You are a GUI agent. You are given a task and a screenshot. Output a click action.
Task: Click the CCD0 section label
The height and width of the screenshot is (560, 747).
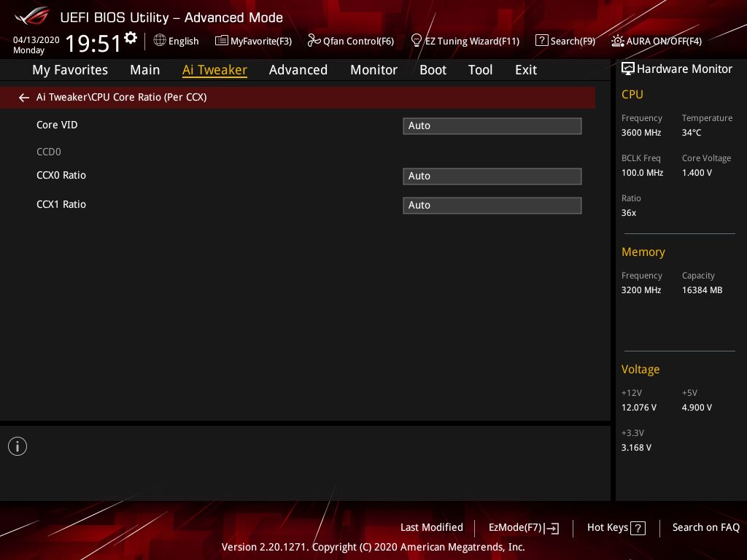click(x=49, y=152)
